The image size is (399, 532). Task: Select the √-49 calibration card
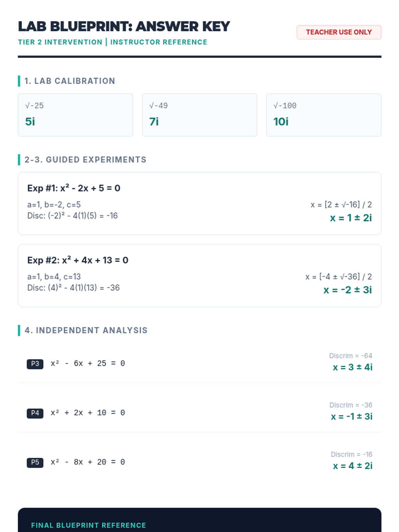tap(199, 115)
